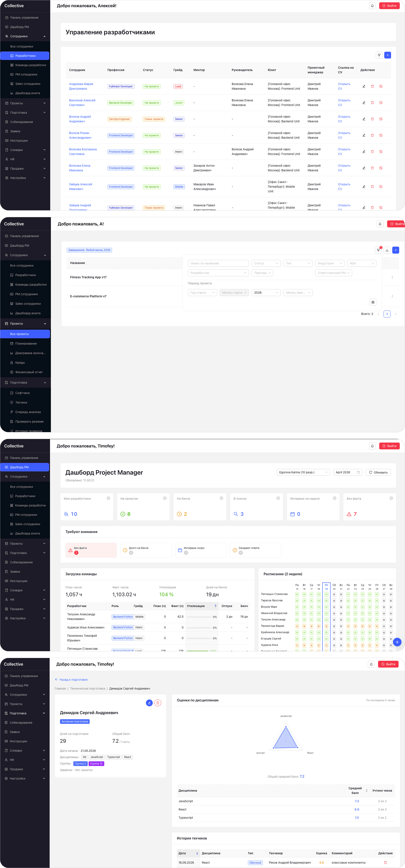Open CV link for Андреева Мария Дмитриевна
Viewport: 405px width, 868px height.
coord(344,86)
